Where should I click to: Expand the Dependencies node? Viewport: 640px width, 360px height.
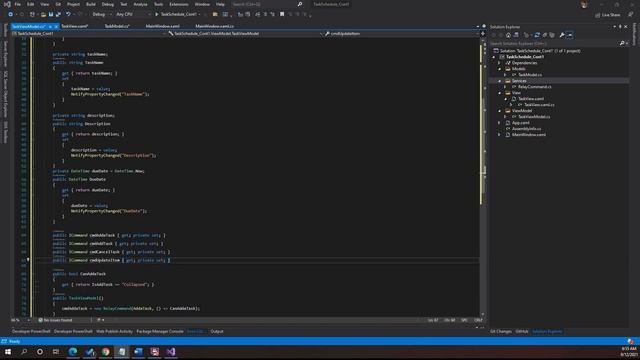point(499,63)
